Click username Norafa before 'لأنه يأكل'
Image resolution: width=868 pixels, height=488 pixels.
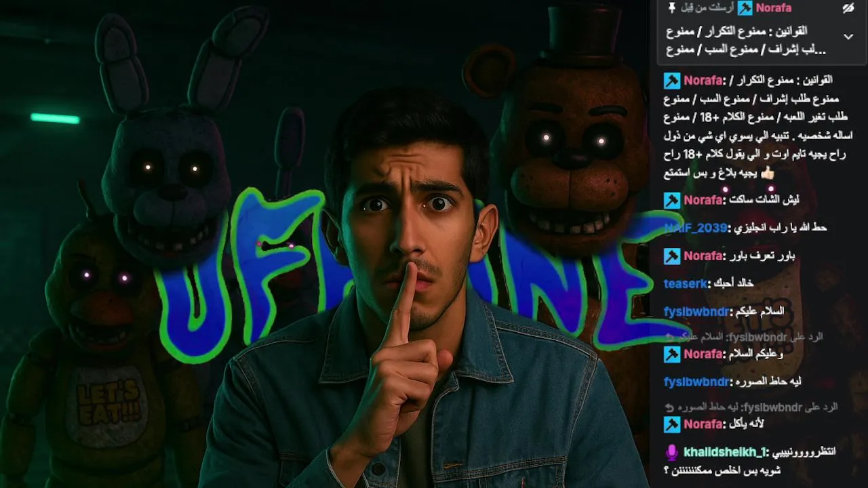pos(704,424)
